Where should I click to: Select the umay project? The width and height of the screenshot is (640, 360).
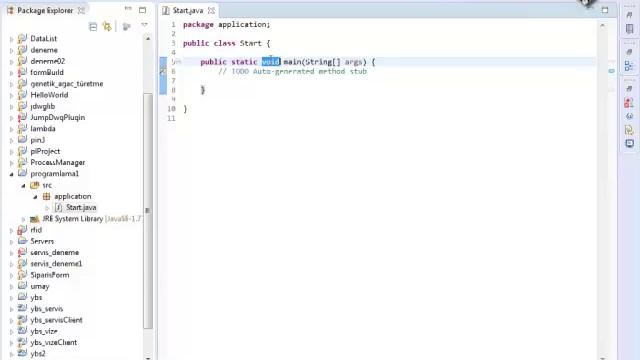click(40, 287)
